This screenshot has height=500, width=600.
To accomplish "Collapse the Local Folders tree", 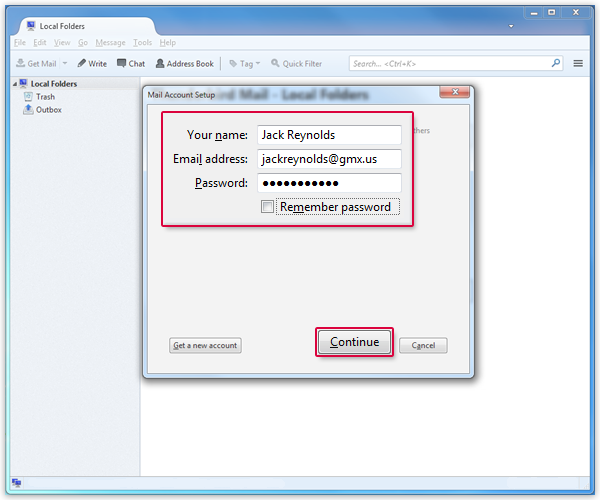I will click(x=8, y=84).
